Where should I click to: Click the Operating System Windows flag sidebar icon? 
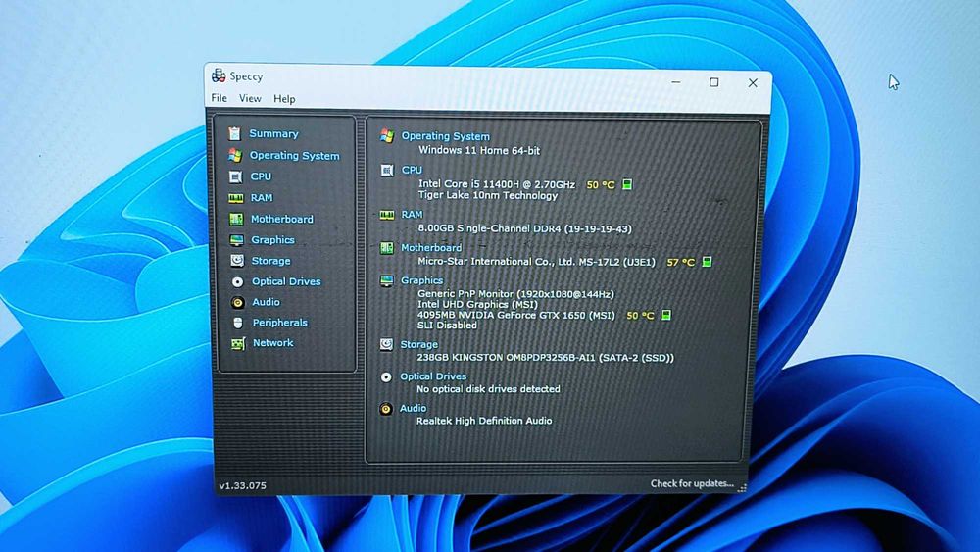click(x=235, y=155)
